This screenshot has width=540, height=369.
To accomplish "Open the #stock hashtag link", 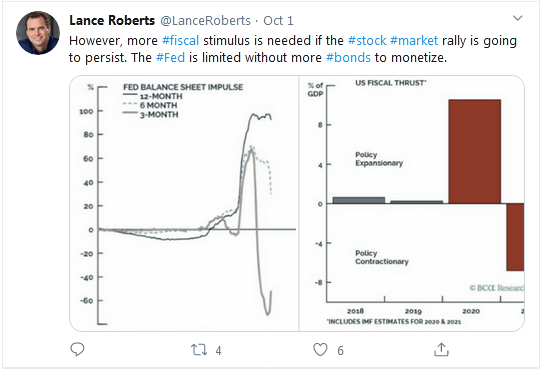I will pyautogui.click(x=367, y=41).
